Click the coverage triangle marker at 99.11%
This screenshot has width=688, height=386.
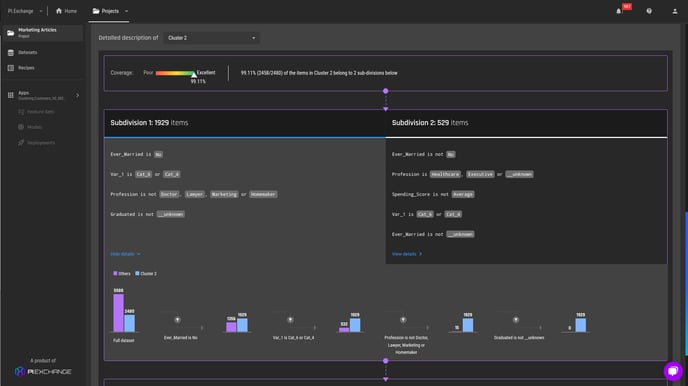tap(194, 75)
